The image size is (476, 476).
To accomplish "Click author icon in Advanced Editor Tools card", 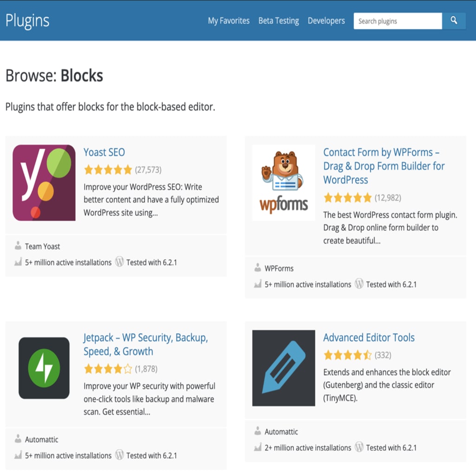I will [258, 431].
